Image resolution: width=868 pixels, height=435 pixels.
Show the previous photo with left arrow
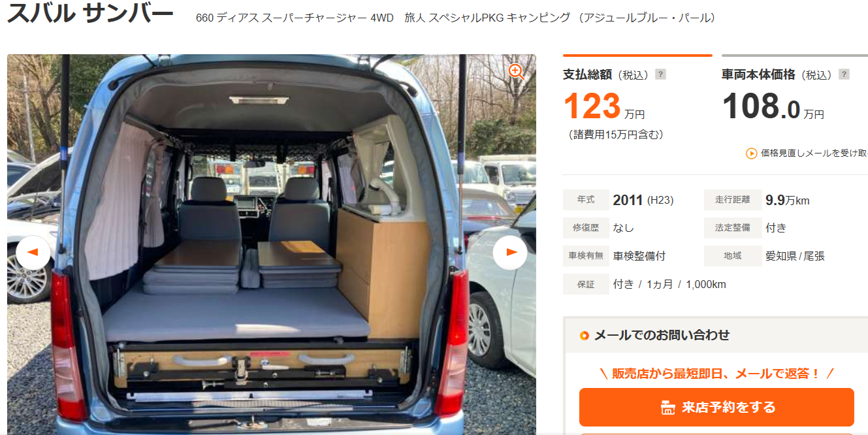pos(33,253)
